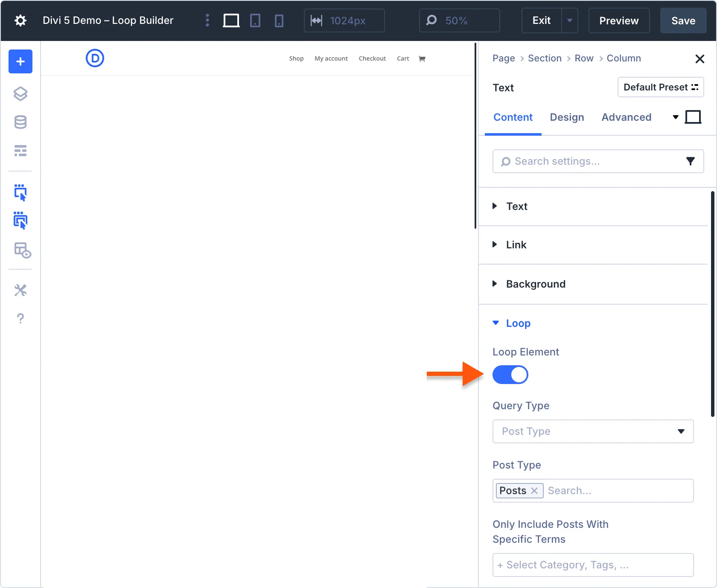Open the settings gear icon
This screenshot has height=588, width=717.
[x=20, y=20]
